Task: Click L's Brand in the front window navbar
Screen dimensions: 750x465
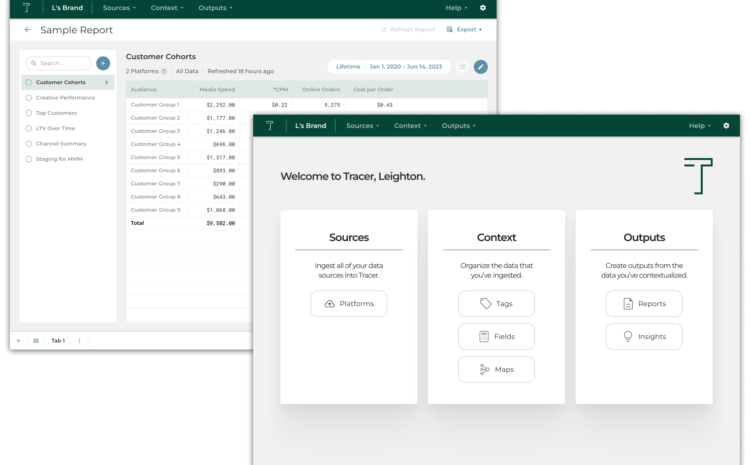Action: 310,125
